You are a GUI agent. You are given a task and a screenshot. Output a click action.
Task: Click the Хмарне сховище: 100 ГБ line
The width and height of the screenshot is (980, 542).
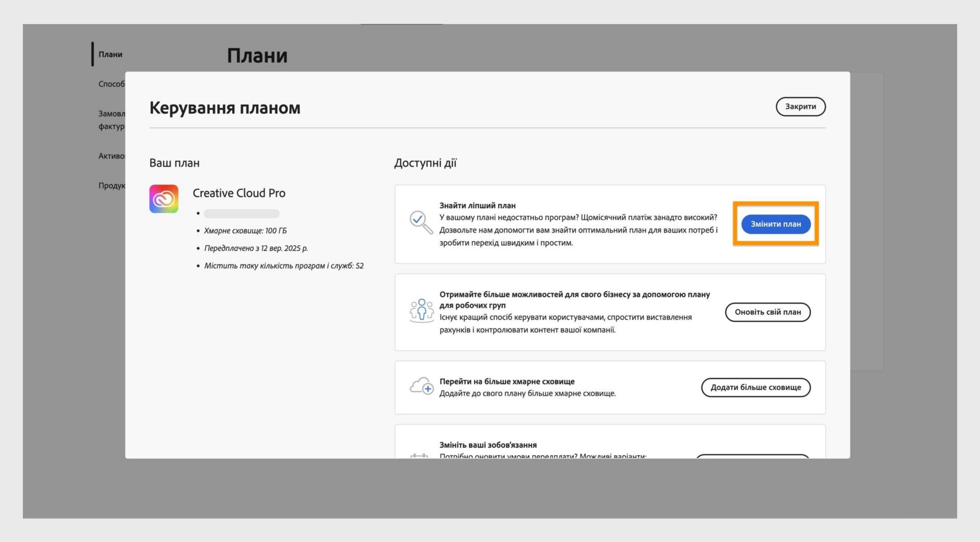(x=246, y=231)
